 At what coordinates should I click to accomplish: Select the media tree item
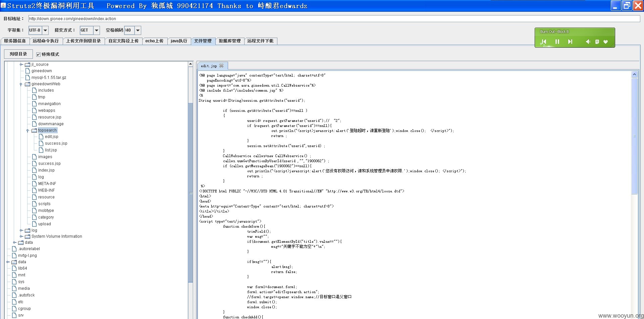24,288
